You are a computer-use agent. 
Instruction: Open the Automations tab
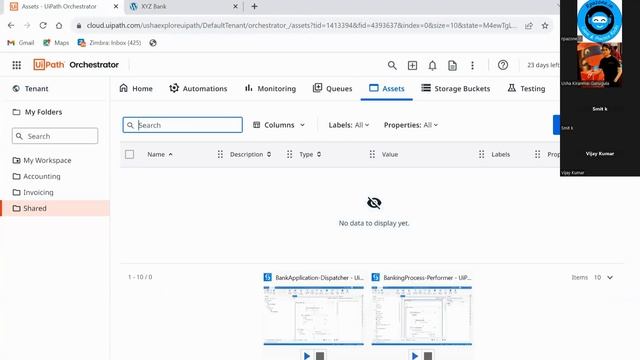(198, 89)
